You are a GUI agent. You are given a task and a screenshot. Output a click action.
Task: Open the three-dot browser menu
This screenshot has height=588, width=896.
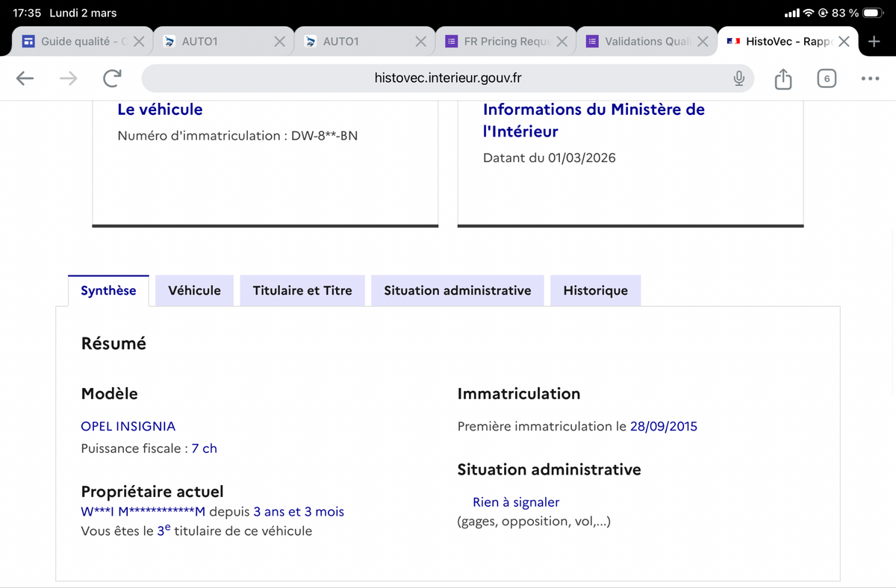pyautogui.click(x=870, y=78)
